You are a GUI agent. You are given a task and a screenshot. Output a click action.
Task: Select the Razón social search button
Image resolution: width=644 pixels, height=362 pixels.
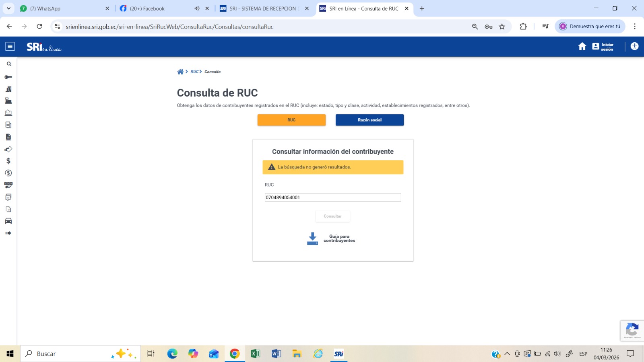click(x=369, y=120)
